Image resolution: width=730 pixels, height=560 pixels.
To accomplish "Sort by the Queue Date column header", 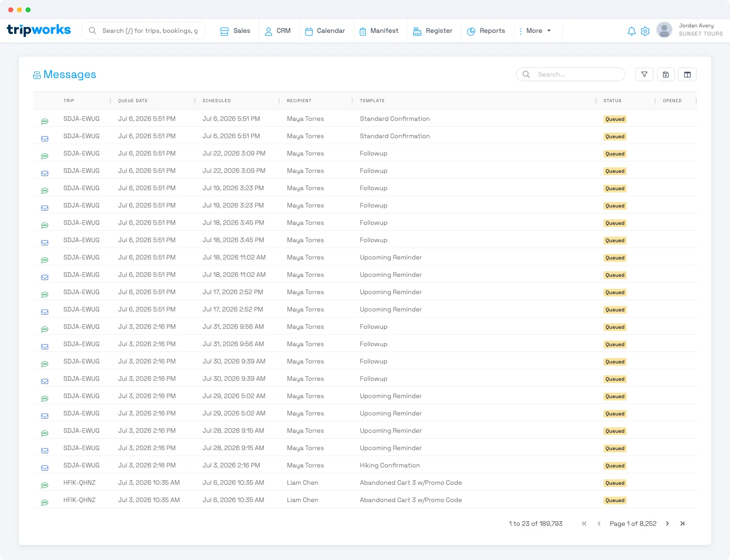I will coord(133,100).
